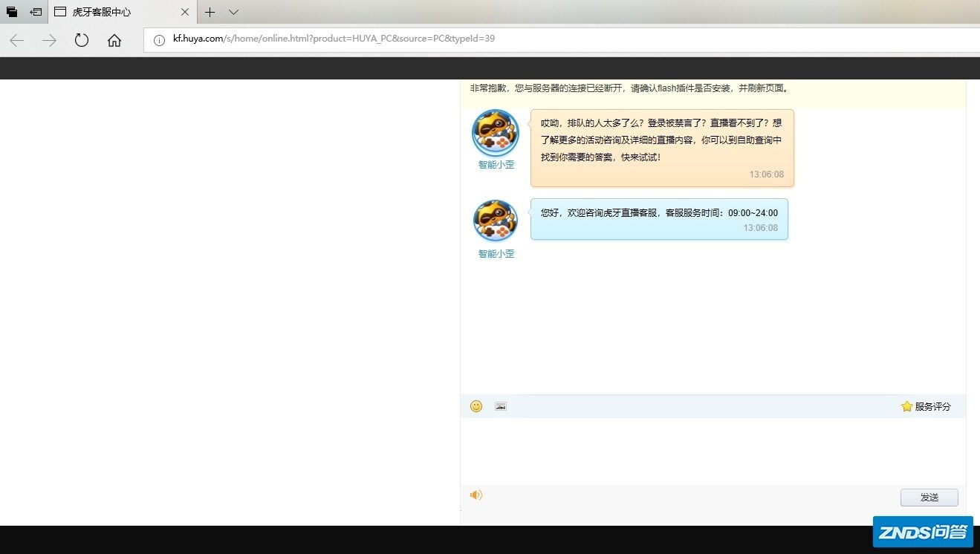Image resolution: width=980 pixels, height=554 pixels.
Task: Click the blue welcome service hours message
Action: click(659, 219)
